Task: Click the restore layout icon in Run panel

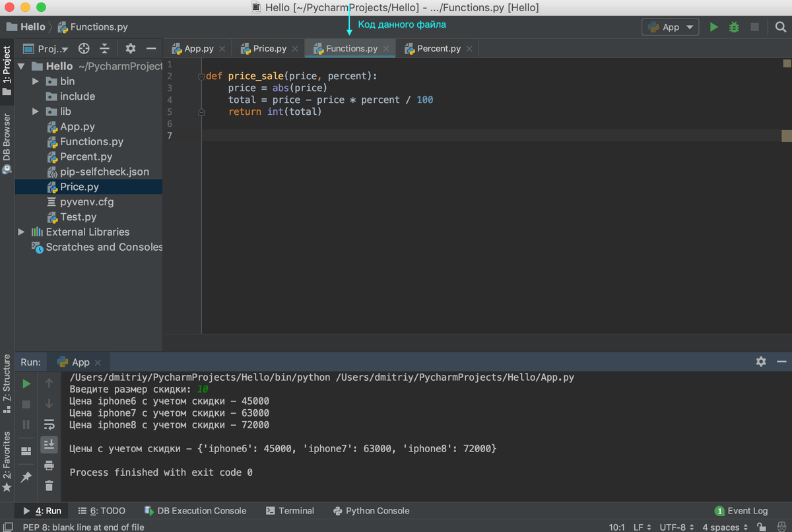Action: point(26,451)
